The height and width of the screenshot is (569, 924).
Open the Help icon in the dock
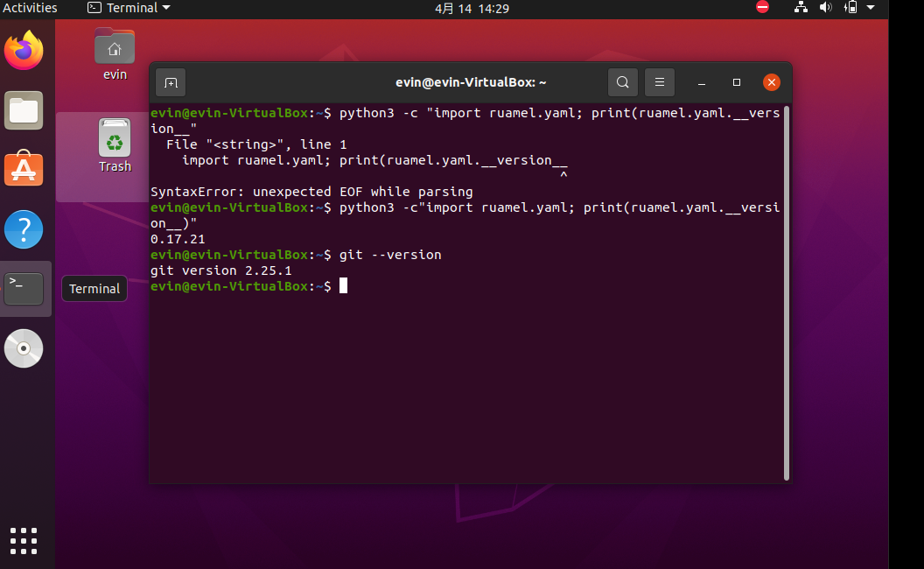click(24, 229)
